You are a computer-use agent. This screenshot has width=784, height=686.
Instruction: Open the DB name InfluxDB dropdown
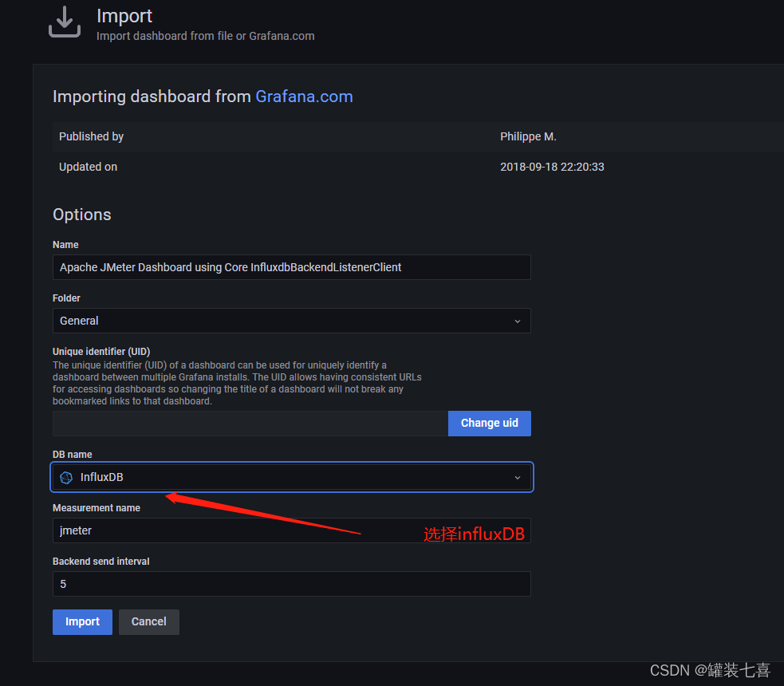point(291,478)
